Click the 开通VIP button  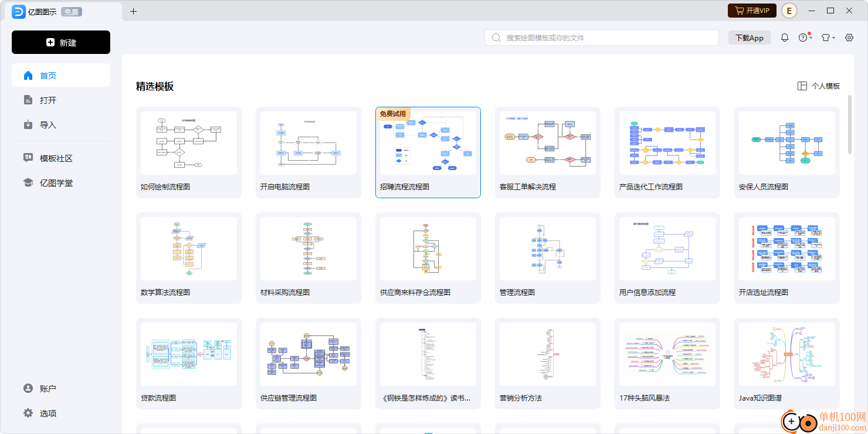click(752, 11)
